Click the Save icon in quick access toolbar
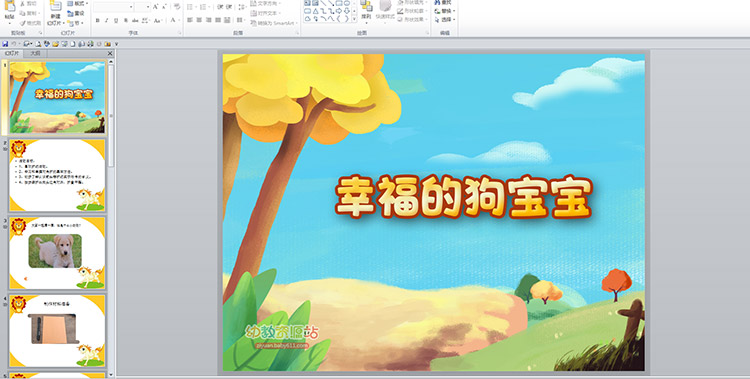This screenshot has width=750, height=379. [x=5, y=44]
